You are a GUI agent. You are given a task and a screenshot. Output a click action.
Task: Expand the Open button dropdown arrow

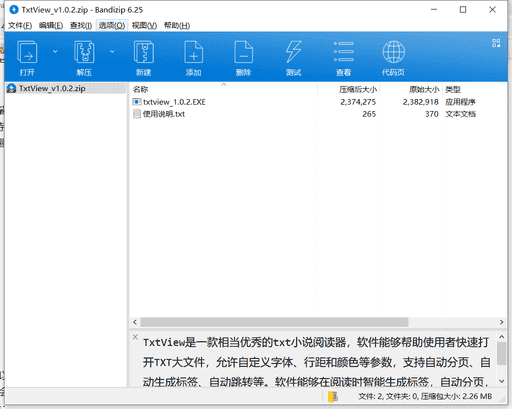pyautogui.click(x=55, y=51)
